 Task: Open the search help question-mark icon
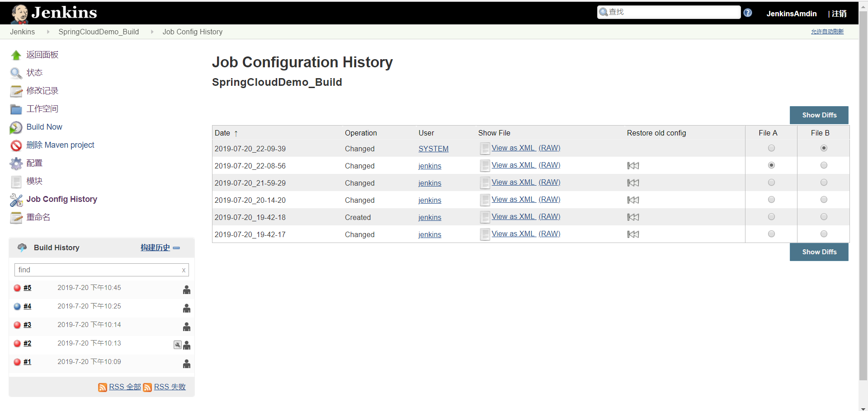click(748, 13)
